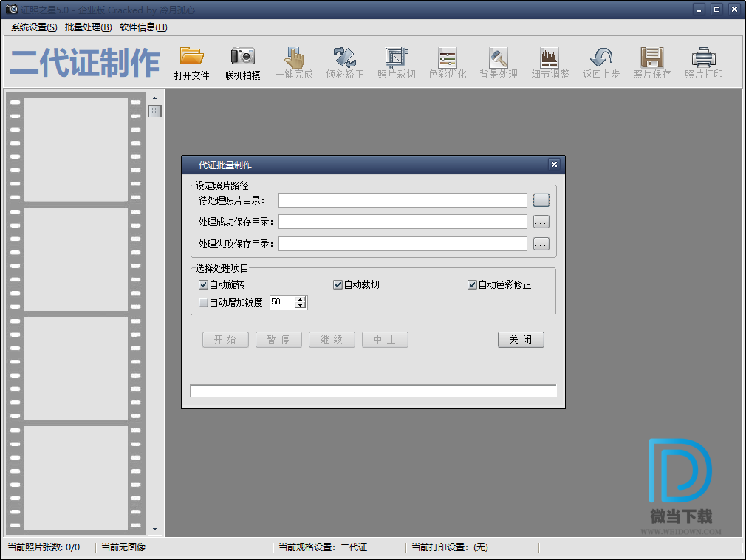Click status text 当前打印设置: (无)
This screenshot has height=560, width=746.
[x=450, y=547]
